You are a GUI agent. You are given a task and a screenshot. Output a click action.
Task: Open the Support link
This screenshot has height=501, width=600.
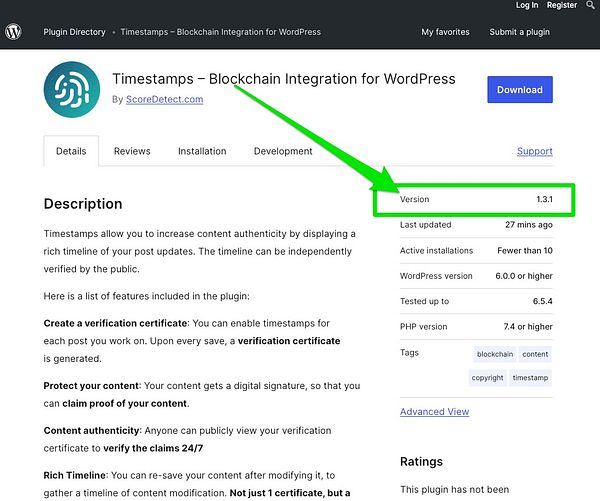tap(535, 151)
